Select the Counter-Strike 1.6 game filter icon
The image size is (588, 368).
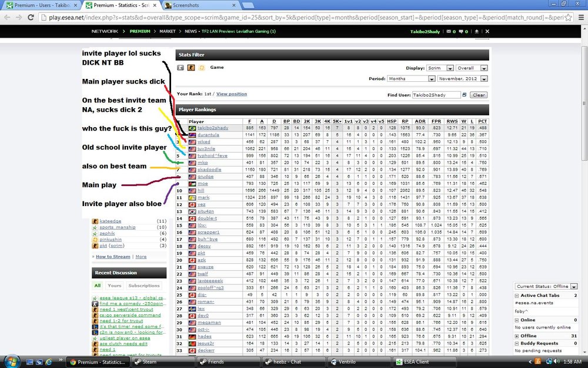coord(181,68)
